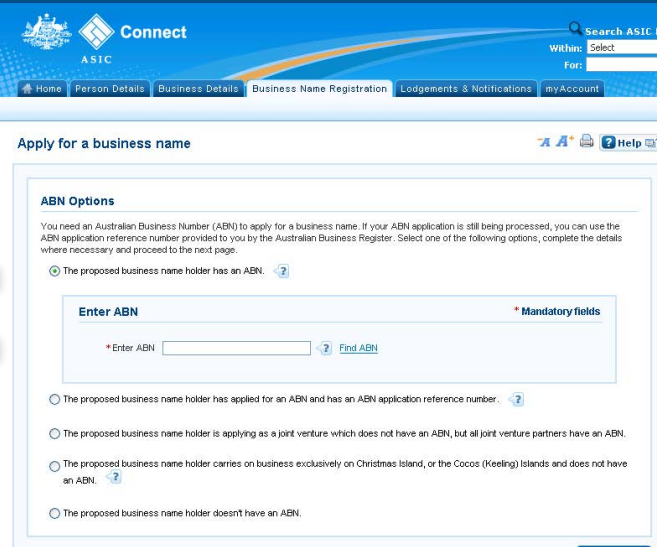The height and width of the screenshot is (547, 657).
Task: Open help for ABN application reference option
Action: click(517, 399)
